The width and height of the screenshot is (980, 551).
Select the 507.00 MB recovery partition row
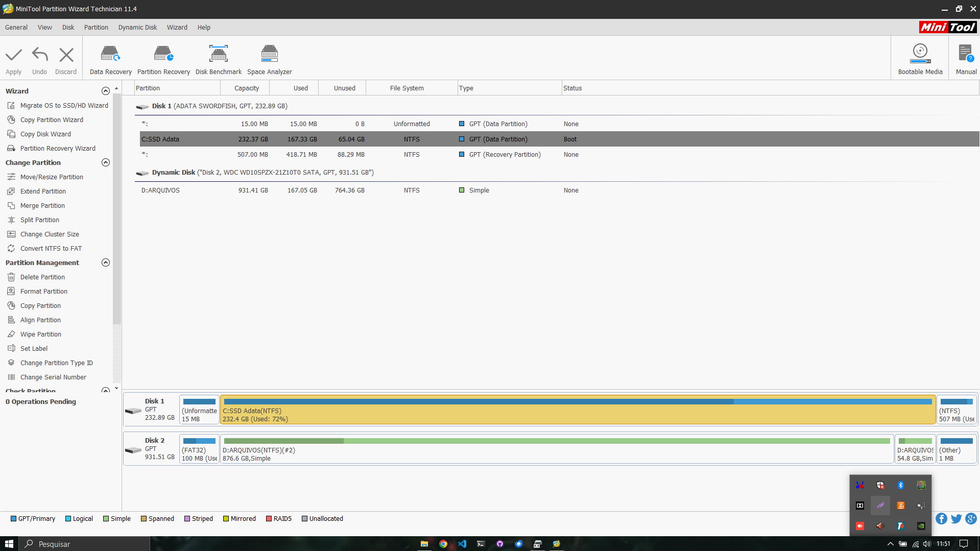click(x=559, y=155)
